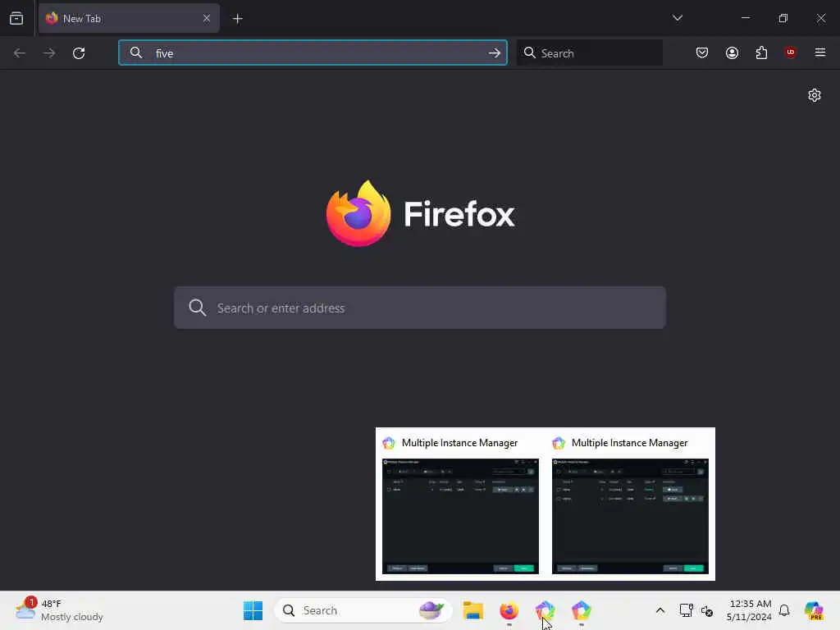Open Save to Pocket
Viewport: 840px width, 630px height.
tap(702, 52)
